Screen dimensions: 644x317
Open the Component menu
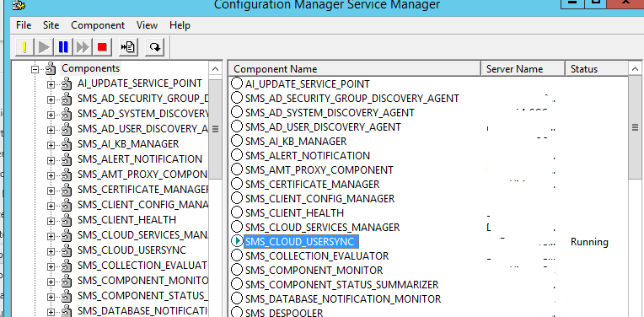[x=98, y=25]
